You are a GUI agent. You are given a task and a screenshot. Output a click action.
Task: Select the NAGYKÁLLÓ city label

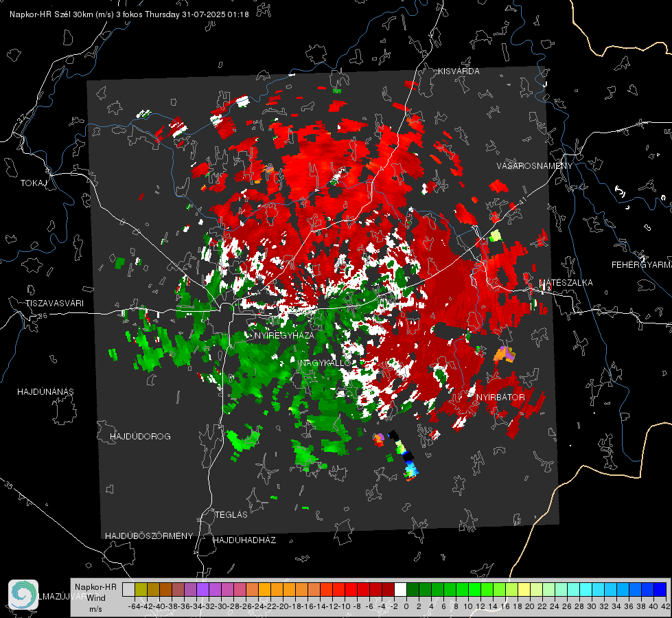(325, 363)
